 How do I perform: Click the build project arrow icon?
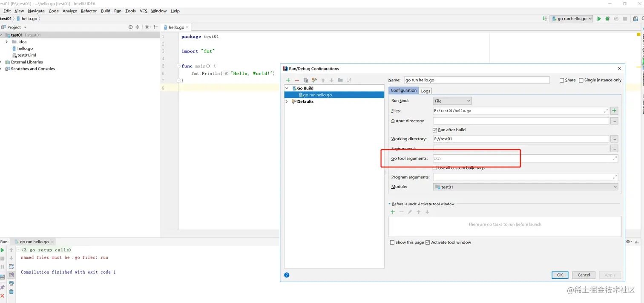(x=545, y=19)
